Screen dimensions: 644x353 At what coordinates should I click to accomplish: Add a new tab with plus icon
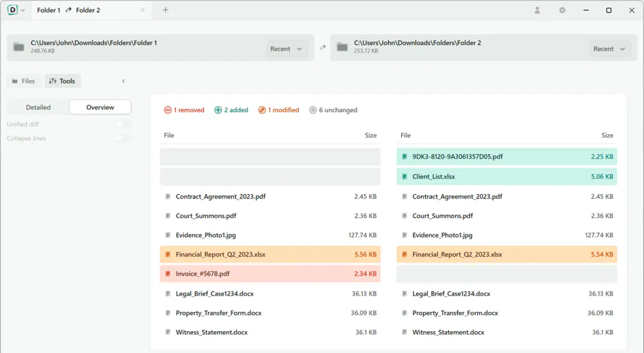tap(166, 10)
